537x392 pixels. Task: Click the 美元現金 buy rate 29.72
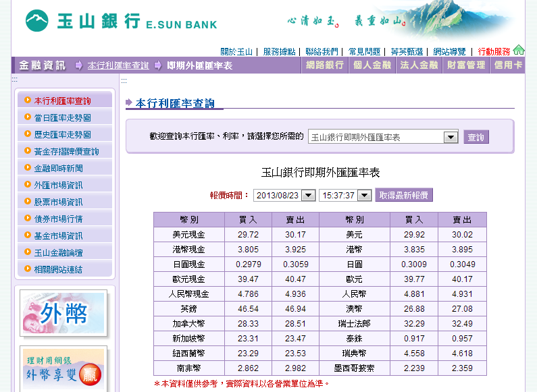coord(249,235)
